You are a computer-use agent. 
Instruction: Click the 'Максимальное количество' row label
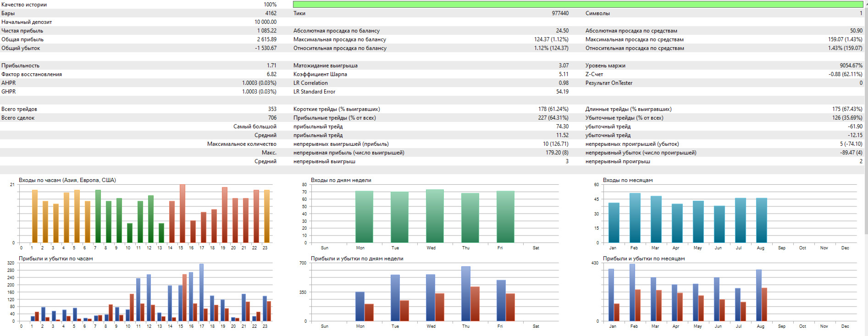coord(242,144)
